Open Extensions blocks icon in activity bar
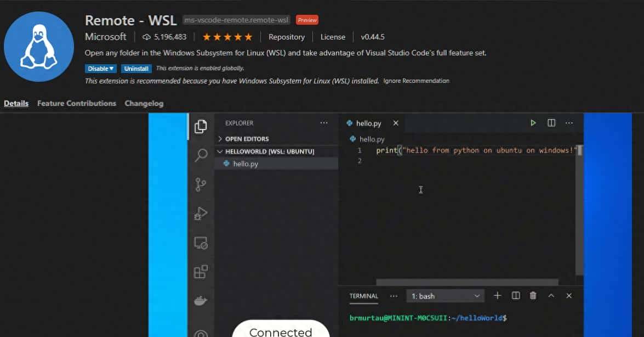The height and width of the screenshot is (337, 644). pos(201,272)
